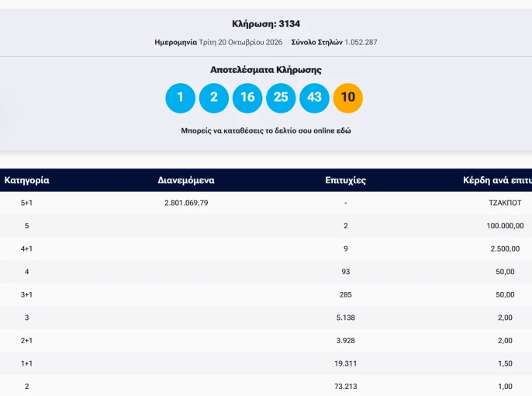Image resolution: width=532 pixels, height=396 pixels.
Task: Click the Κέρδη ανά επιτυχία column header
Action: 497,180
